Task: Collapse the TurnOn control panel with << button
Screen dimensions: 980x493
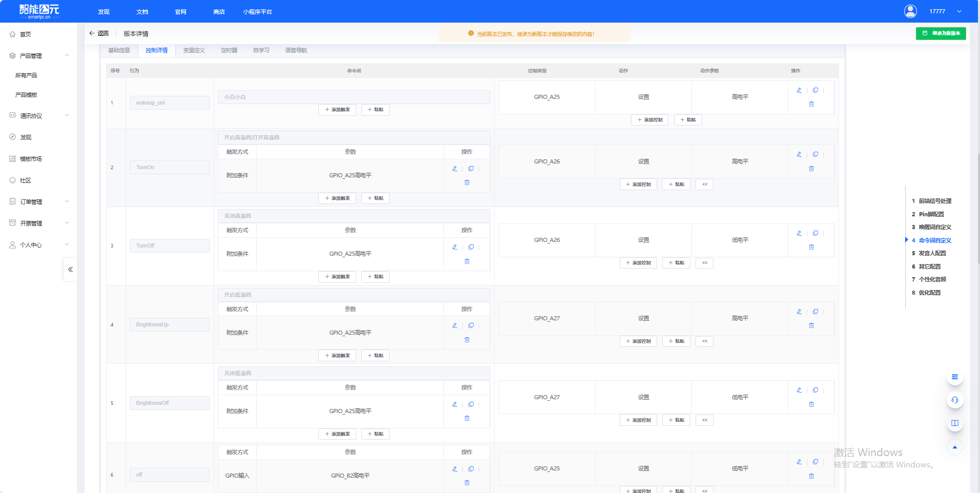Action: [x=704, y=184]
